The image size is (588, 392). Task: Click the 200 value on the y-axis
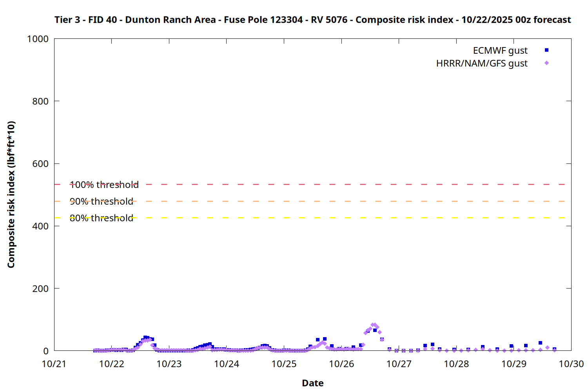[40, 289]
